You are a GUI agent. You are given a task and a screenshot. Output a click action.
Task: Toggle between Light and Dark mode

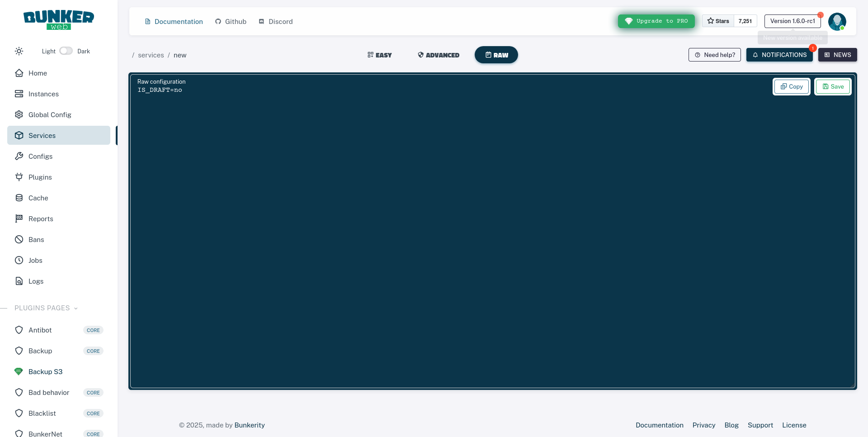tap(66, 51)
